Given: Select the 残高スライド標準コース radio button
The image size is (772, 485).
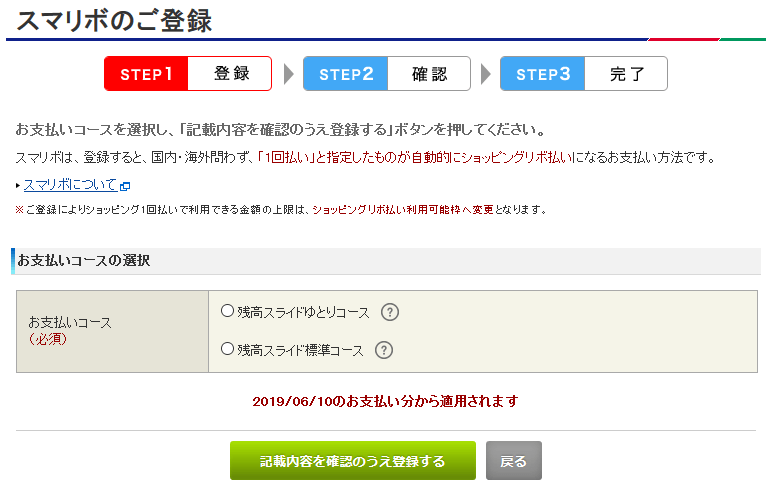Looking at the screenshot, I should pos(227,349).
